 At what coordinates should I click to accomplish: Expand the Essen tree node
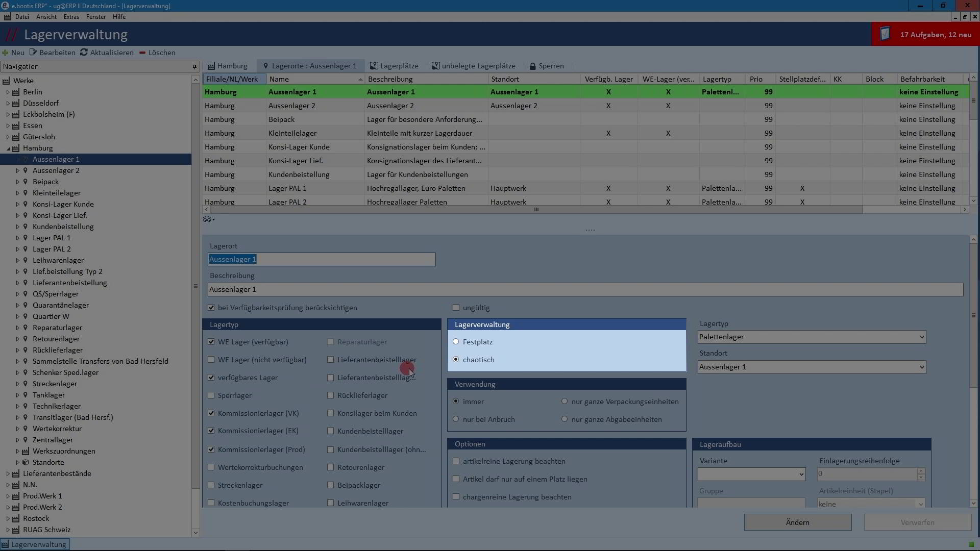click(x=8, y=126)
